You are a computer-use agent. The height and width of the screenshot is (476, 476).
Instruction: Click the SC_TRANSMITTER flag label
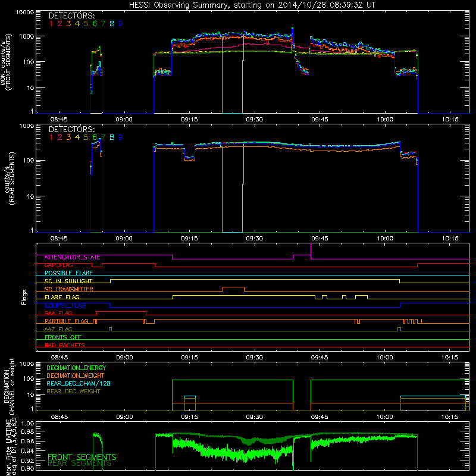click(x=68, y=289)
